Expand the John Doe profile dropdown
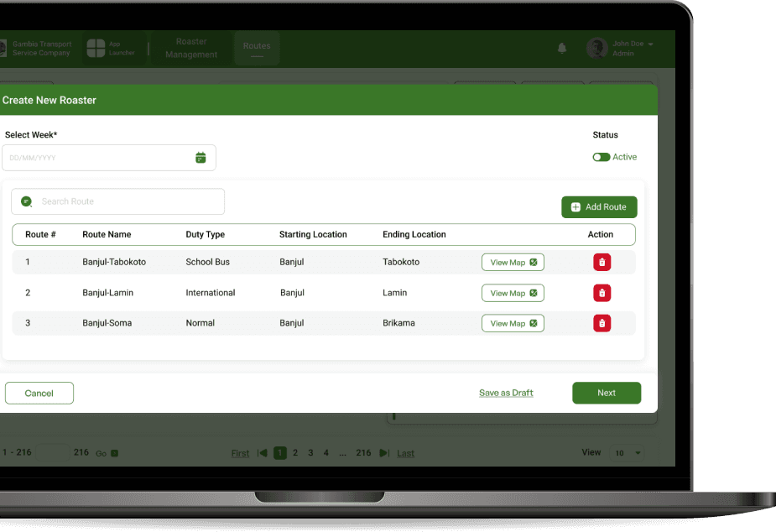Screen dimensions: 776x532 [x=650, y=44]
